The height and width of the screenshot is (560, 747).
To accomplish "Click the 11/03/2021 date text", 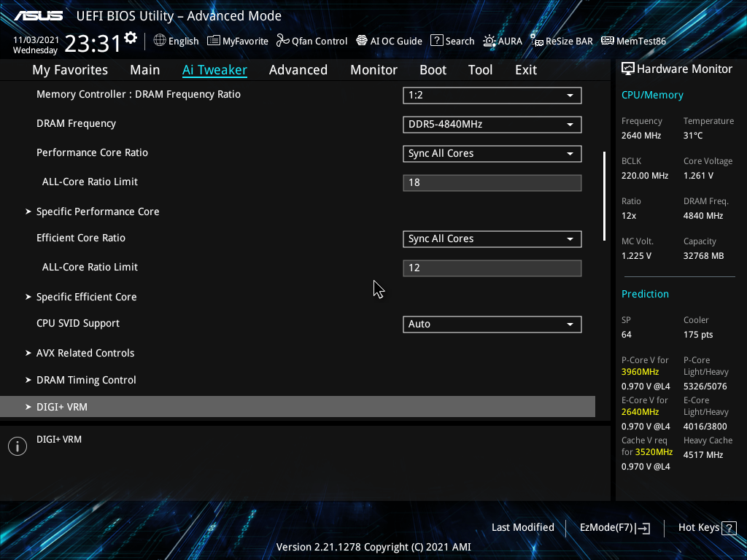I will (36, 40).
